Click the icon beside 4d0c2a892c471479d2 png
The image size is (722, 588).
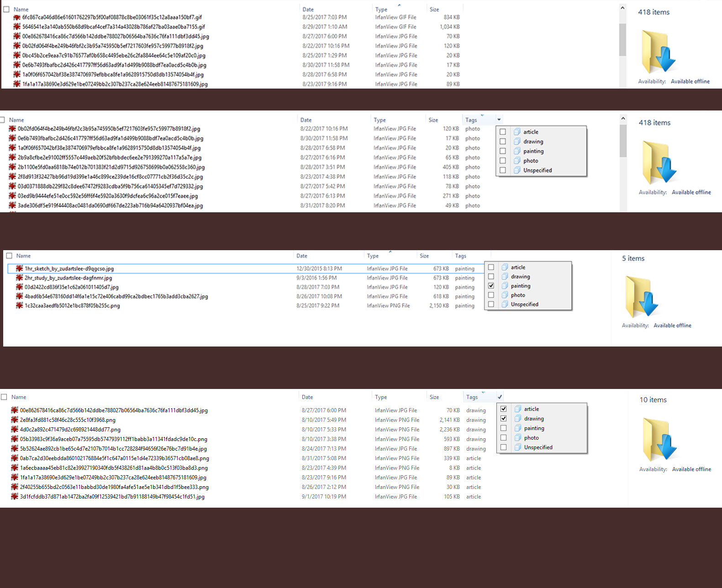point(15,430)
